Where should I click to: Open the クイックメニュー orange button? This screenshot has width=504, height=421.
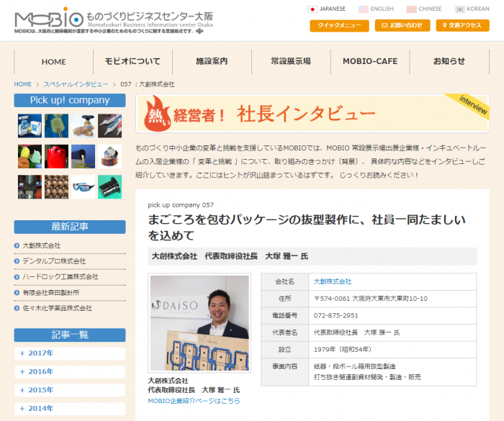pos(339,25)
